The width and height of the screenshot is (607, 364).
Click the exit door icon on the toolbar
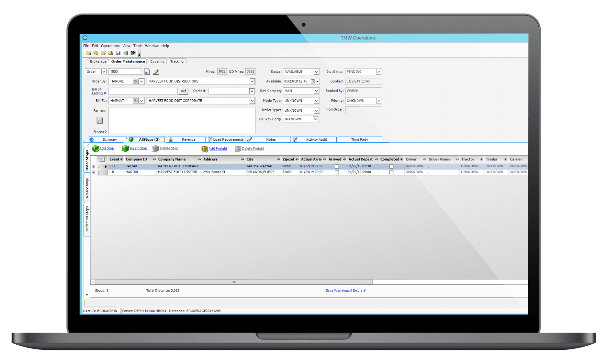click(133, 53)
